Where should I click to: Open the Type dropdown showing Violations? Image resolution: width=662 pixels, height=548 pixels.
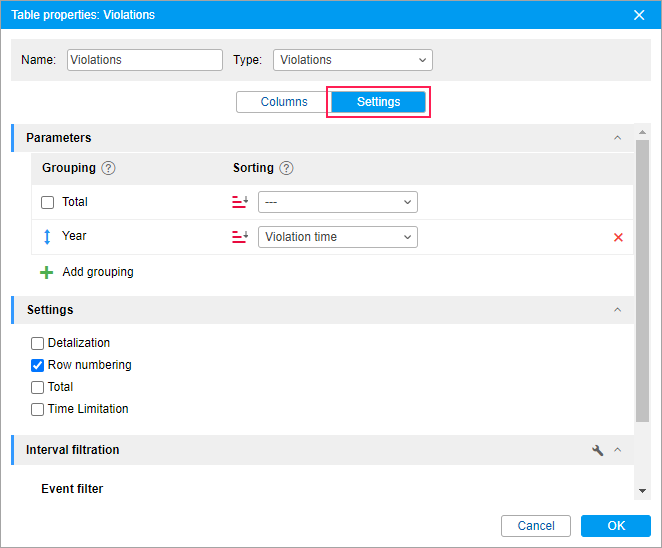pos(353,60)
